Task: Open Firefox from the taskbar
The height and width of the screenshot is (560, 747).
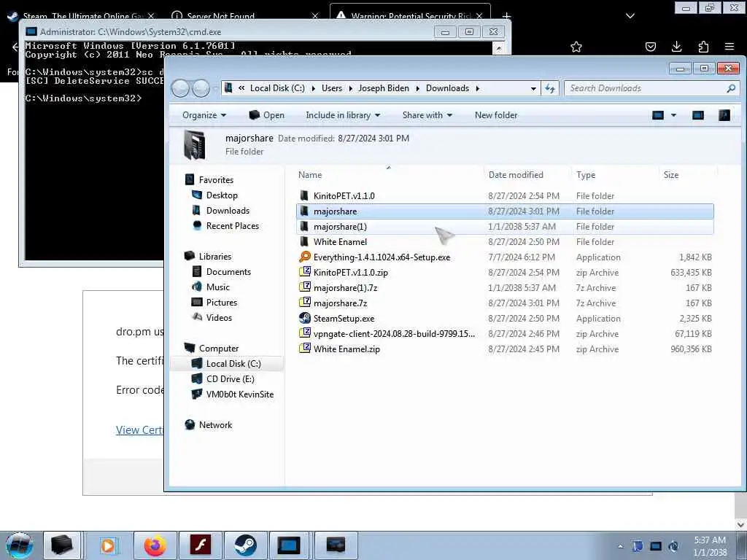Action: 155,545
